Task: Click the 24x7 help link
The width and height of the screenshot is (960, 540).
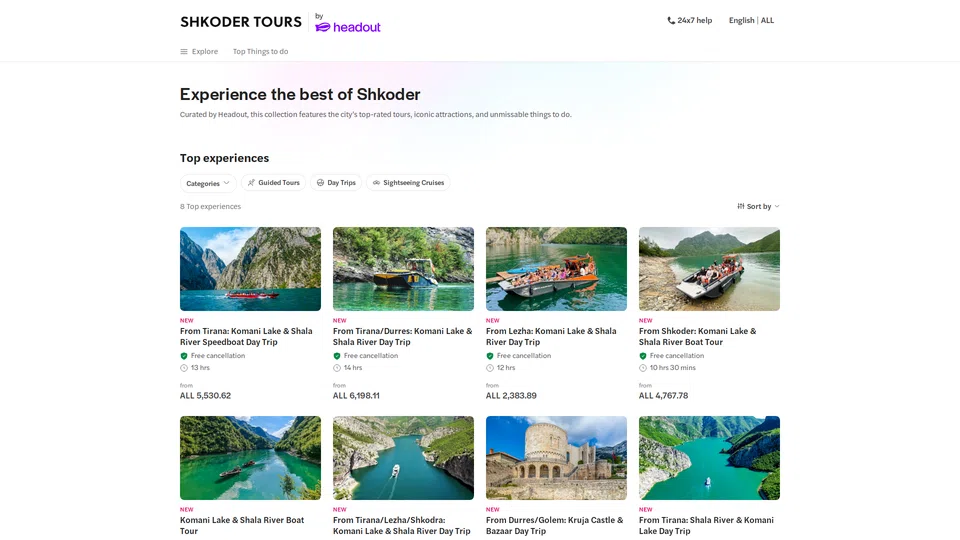Action: [x=689, y=20]
